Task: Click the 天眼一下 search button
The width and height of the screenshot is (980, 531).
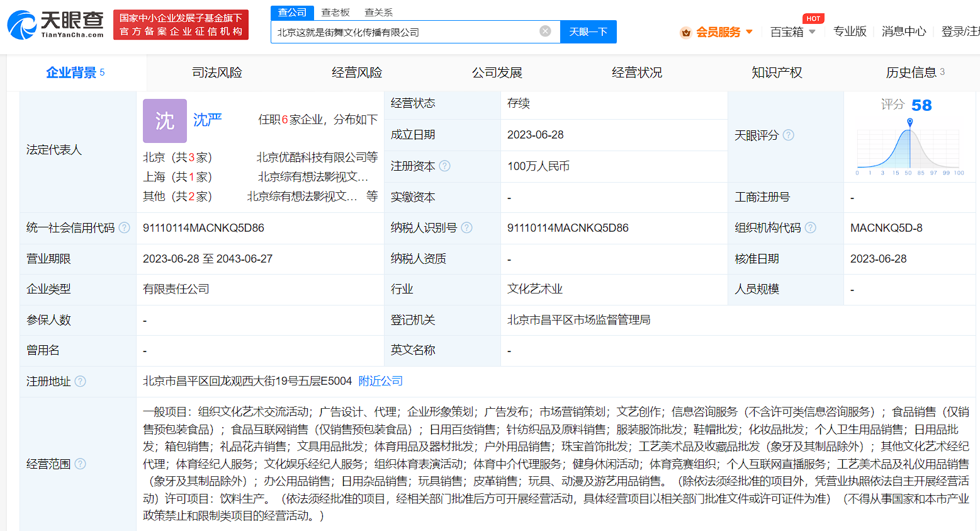Action: tap(589, 31)
